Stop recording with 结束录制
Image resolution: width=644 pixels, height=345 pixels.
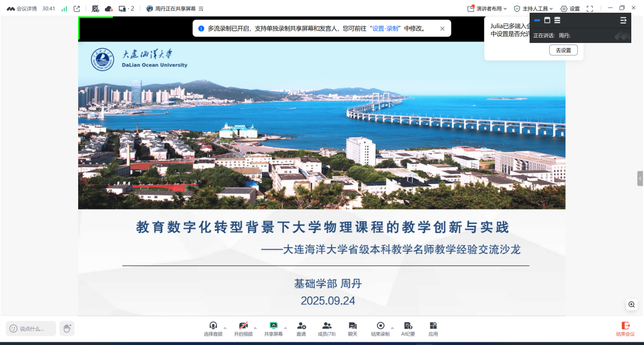380,329
